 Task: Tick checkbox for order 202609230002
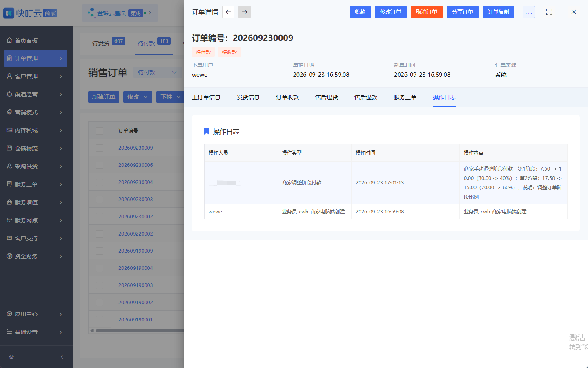point(100,216)
